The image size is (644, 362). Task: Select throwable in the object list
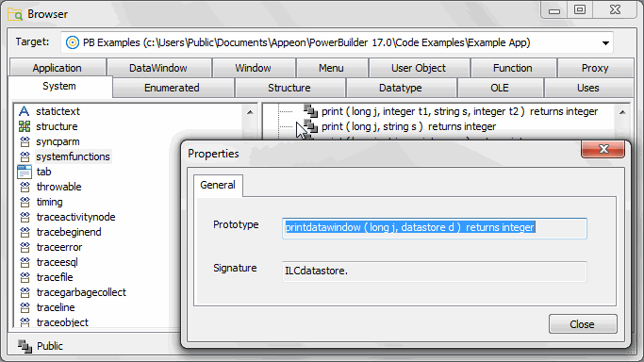(x=59, y=187)
